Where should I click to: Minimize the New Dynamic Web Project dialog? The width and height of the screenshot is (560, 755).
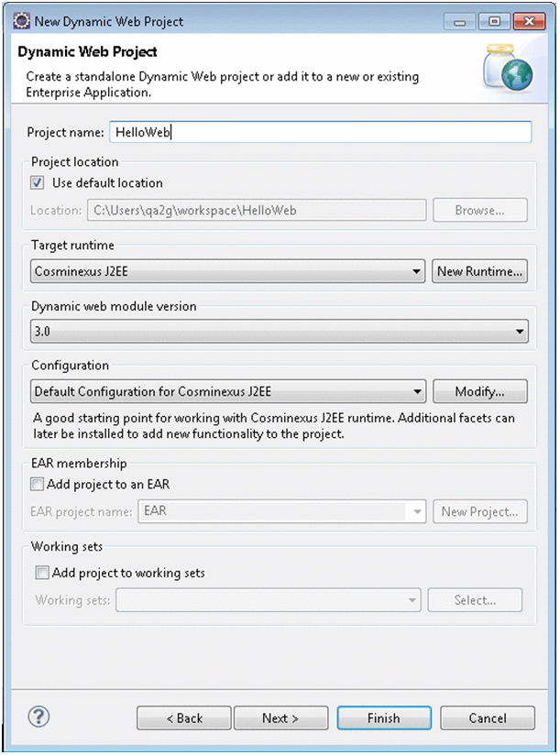[x=458, y=21]
